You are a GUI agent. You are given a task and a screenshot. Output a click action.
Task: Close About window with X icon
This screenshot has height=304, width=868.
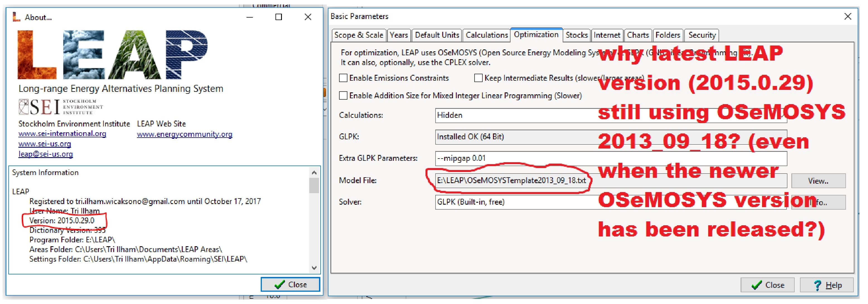pos(308,17)
